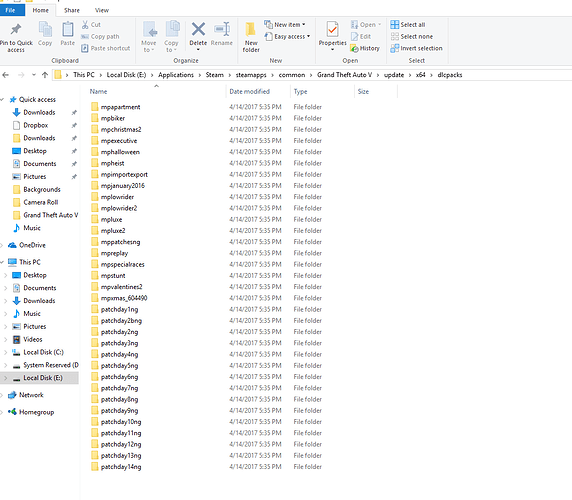Viewport: 572px width, 500px height.
Task: Click the Paste clipboard icon
Action: click(x=67, y=29)
